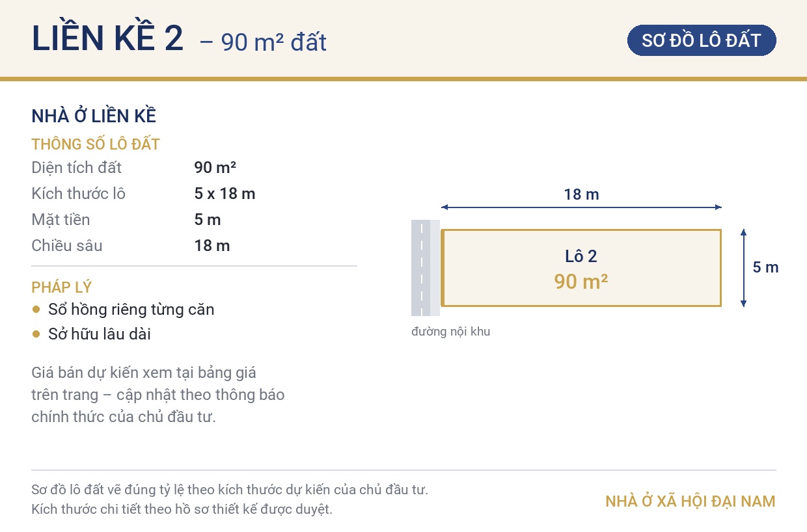The image size is (807, 532).
Task: Click the gold 90 m² text inside plot
Action: click(x=581, y=281)
